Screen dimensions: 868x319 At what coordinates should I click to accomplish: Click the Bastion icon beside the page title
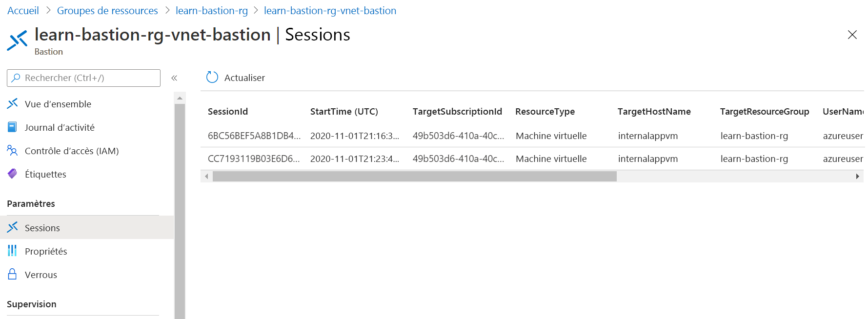(17, 41)
